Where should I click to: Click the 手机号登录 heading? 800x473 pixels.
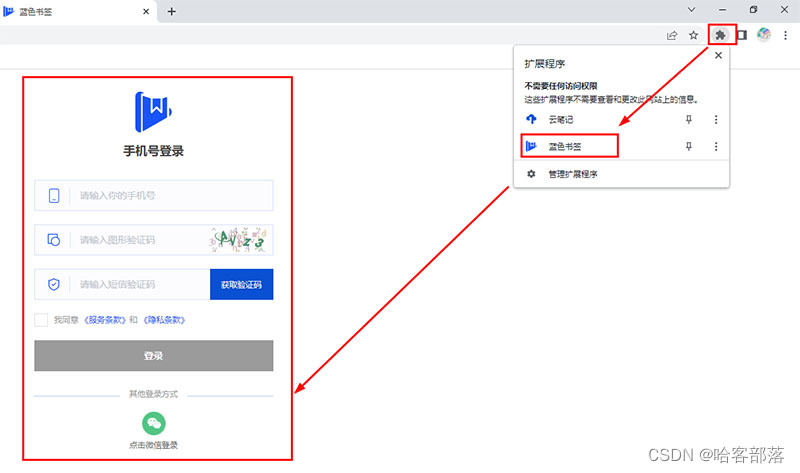154,151
